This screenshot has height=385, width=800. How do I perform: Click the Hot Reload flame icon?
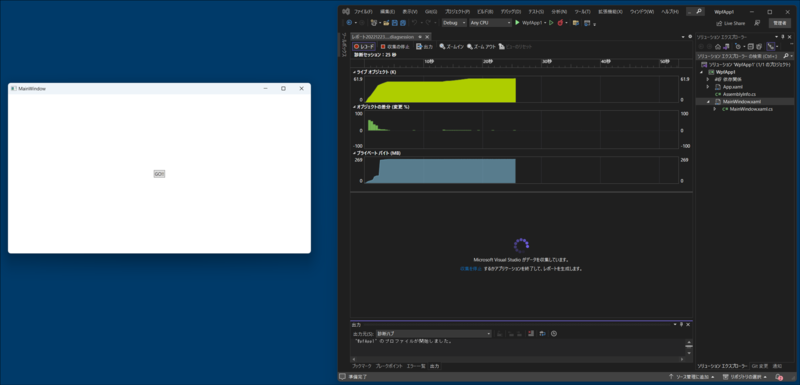coord(560,23)
